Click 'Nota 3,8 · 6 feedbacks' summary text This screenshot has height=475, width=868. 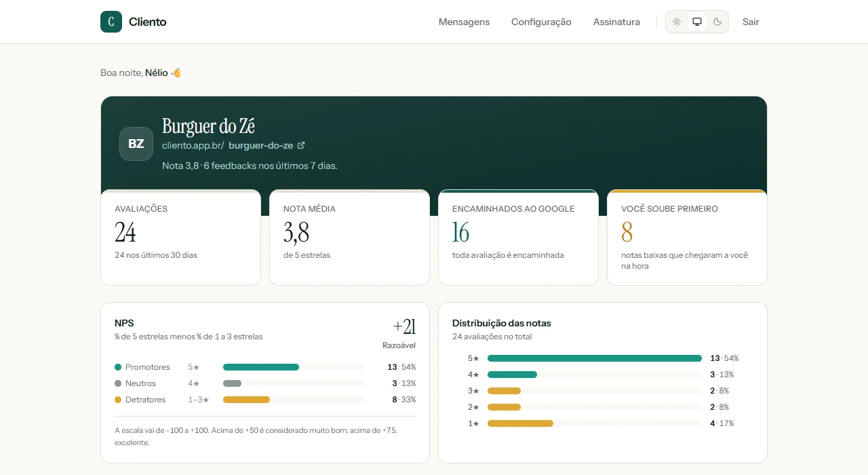(250, 166)
